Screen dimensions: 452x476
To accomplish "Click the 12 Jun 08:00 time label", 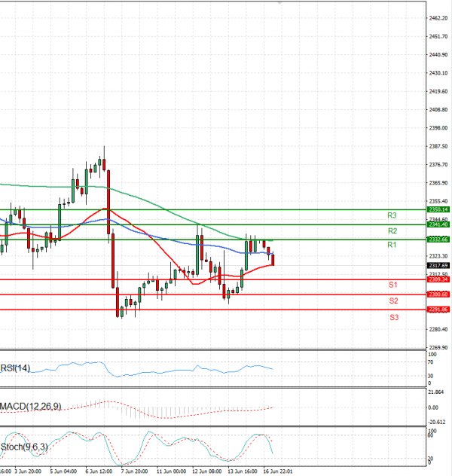I will point(206,471).
